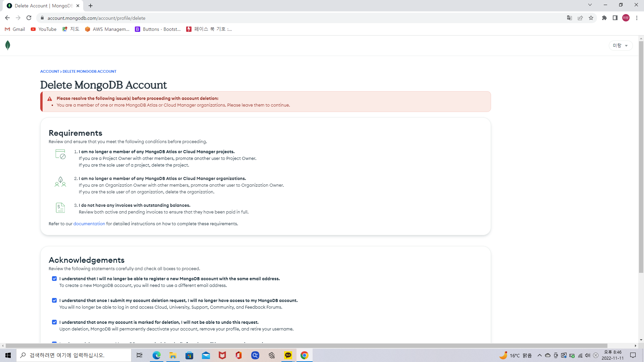Image resolution: width=644 pixels, height=362 pixels.
Task: Open AWS Management bookmark
Action: pos(107,29)
